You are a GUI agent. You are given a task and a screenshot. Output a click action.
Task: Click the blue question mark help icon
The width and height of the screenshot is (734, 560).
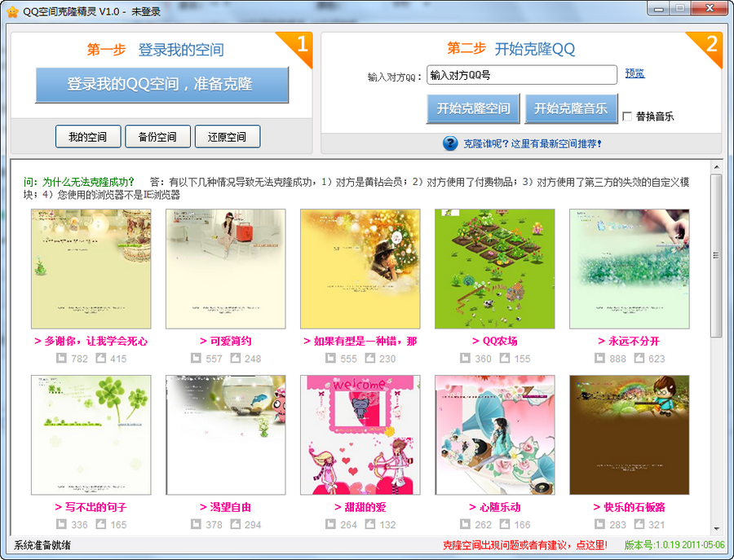(450, 143)
